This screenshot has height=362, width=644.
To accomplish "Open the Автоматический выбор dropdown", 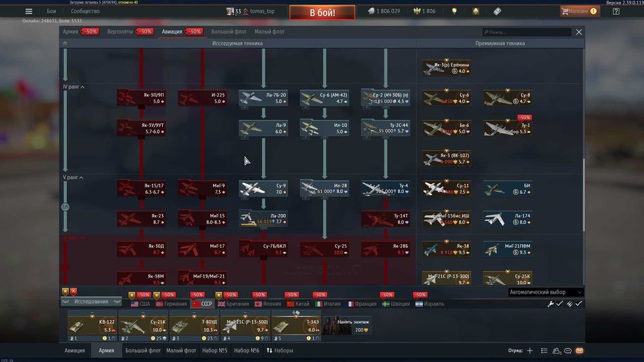I will [545, 292].
